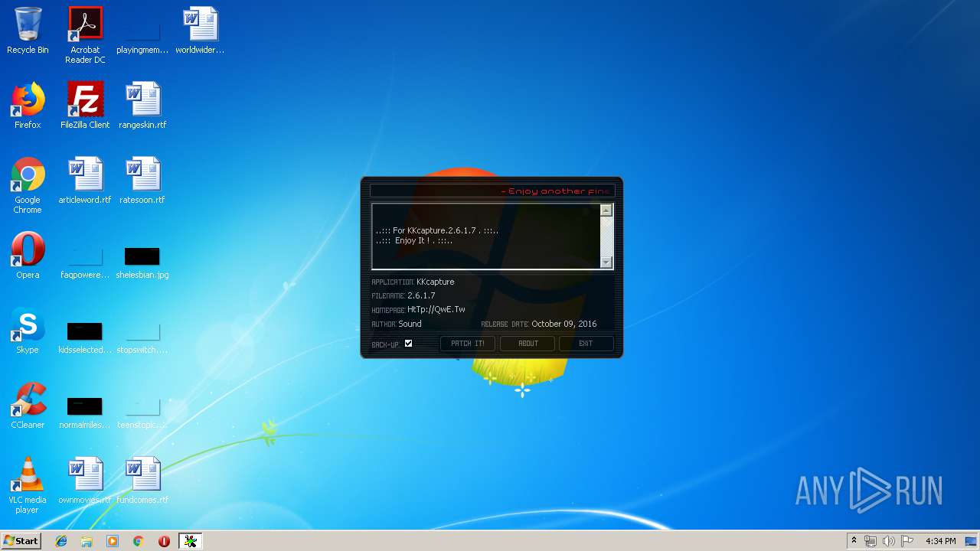Open Chrome from the taskbar
This screenshot has height=551, width=980.
[x=139, y=541]
